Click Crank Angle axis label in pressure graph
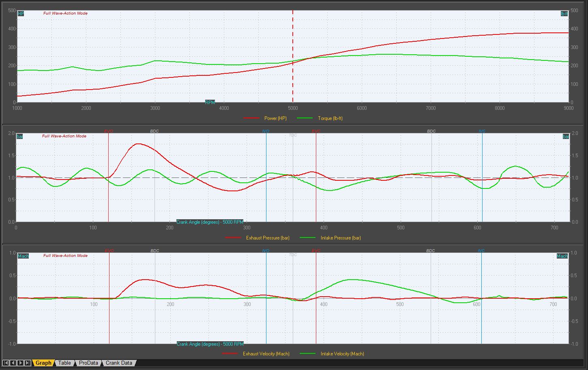This screenshot has height=370, width=588. (x=210, y=222)
